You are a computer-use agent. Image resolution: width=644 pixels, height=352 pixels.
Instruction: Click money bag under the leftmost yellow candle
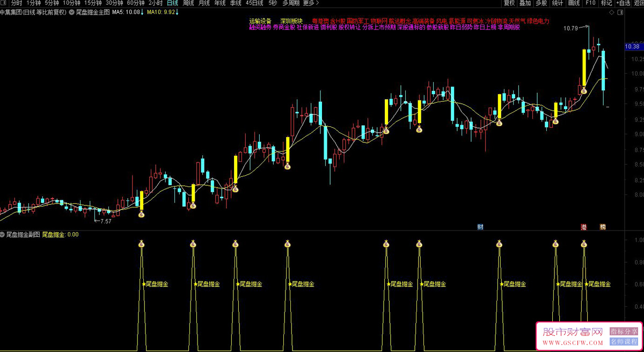[x=141, y=214]
